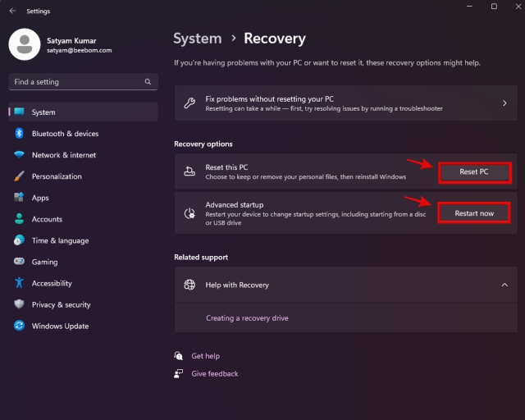
Task: Click the Apps icon in sidebar
Action: click(x=19, y=197)
